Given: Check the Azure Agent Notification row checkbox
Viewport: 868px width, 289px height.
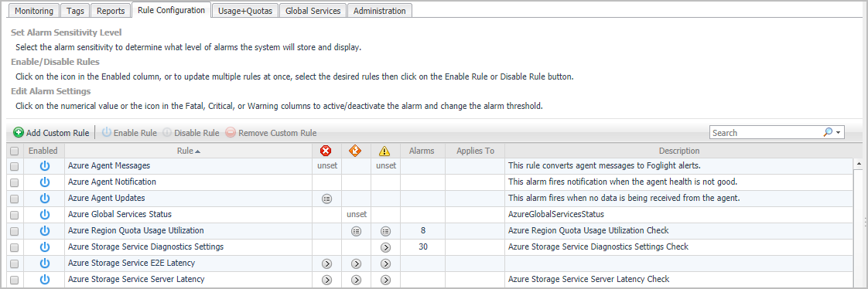Looking at the screenshot, I should pyautogui.click(x=15, y=182).
